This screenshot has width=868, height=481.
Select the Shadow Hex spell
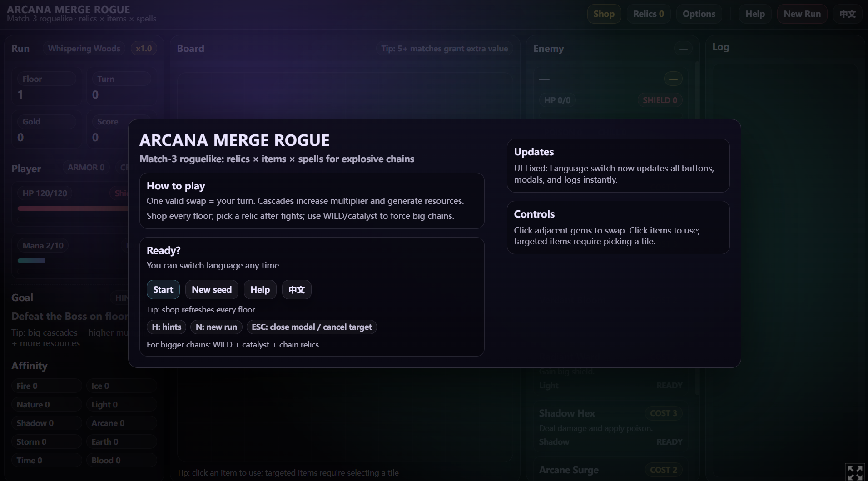point(610,427)
